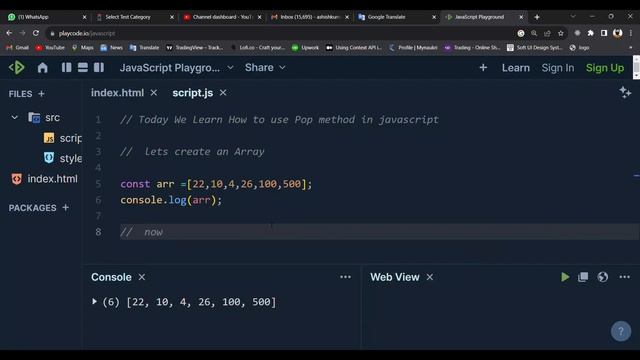
Task: Reload the page
Action: coord(36,33)
